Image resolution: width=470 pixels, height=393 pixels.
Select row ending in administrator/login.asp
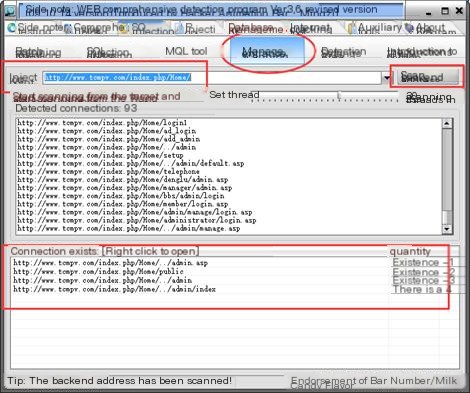click(137, 220)
